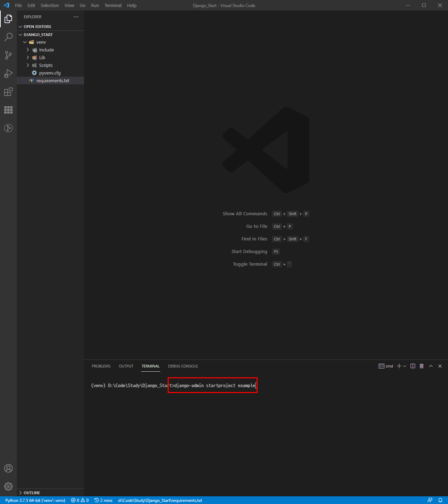448x504 pixels.
Task: Open the Source Control view
Action: pos(8,55)
